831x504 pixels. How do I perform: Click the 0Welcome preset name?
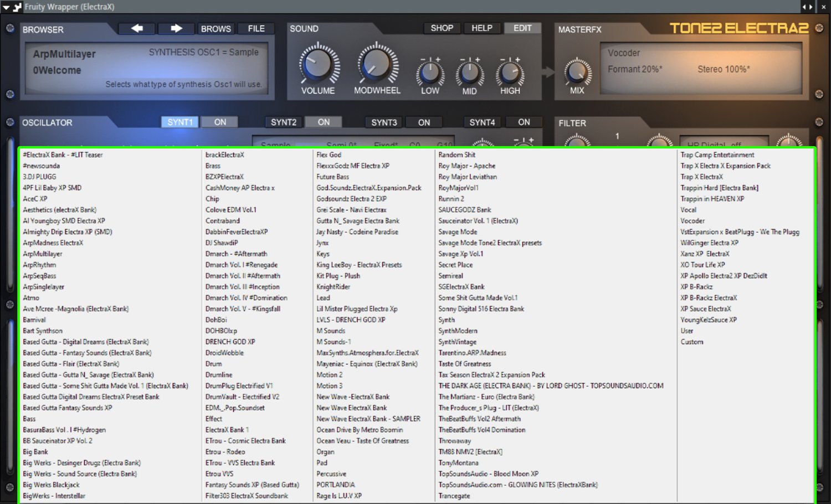pyautogui.click(x=57, y=70)
